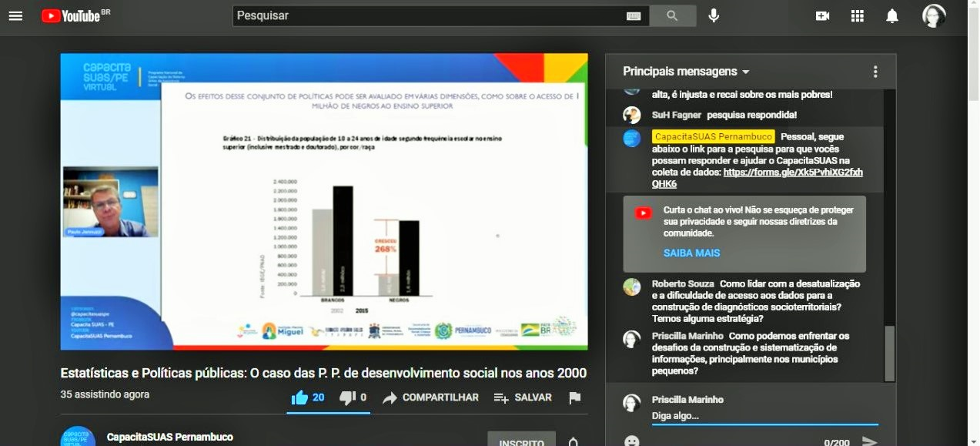Open the forms.gle survey link

coord(792,173)
